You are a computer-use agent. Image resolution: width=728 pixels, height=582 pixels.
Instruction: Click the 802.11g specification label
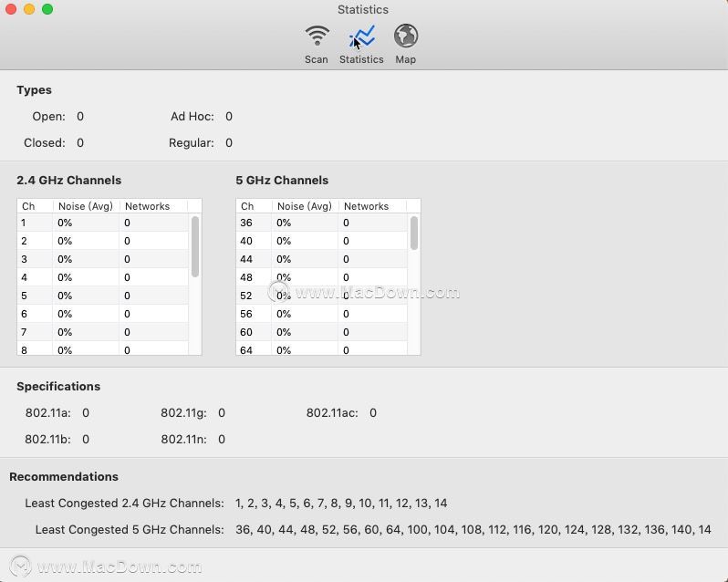[x=184, y=412]
